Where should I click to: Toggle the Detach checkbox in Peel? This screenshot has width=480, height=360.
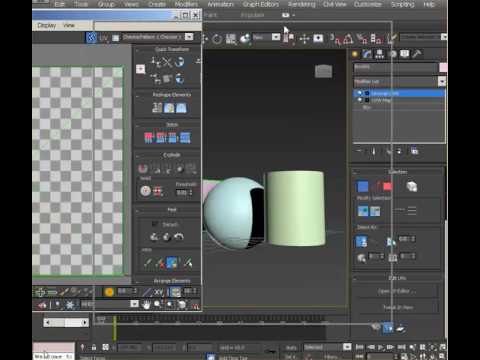pos(155,224)
